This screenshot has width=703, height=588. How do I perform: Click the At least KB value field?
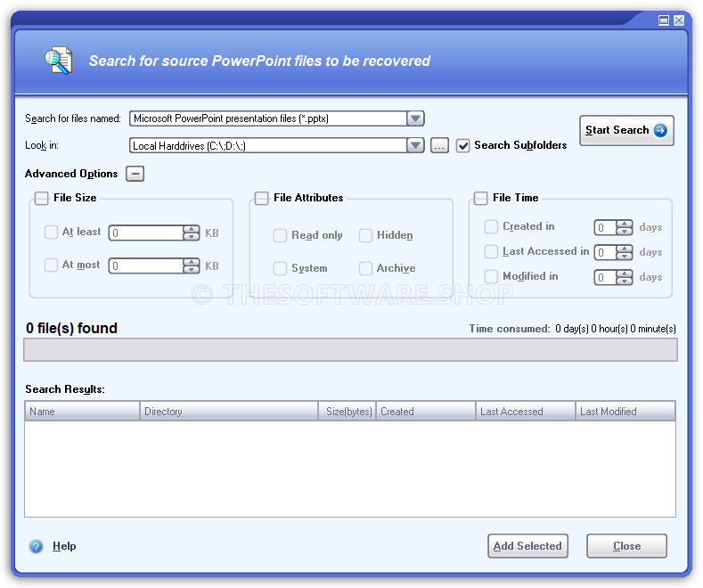pyautogui.click(x=146, y=233)
